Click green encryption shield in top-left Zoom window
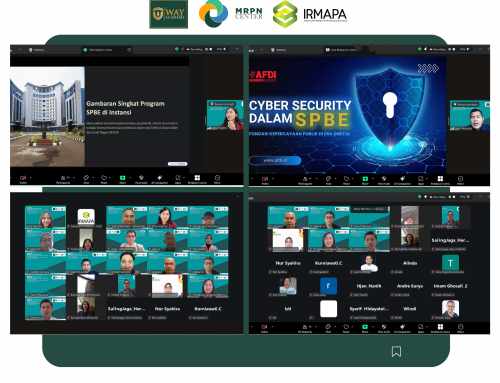500x383 pixels. tap(177, 49)
